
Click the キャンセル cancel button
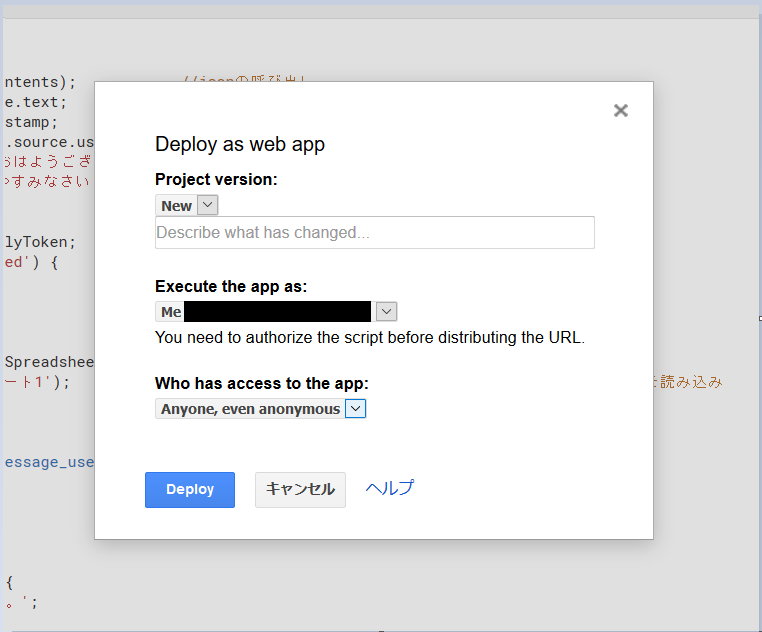pos(300,490)
